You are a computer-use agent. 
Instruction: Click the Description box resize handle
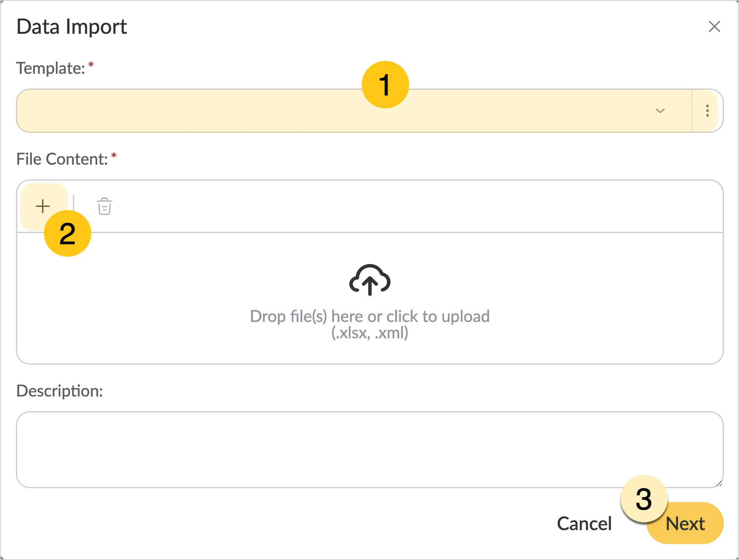pyautogui.click(x=719, y=483)
